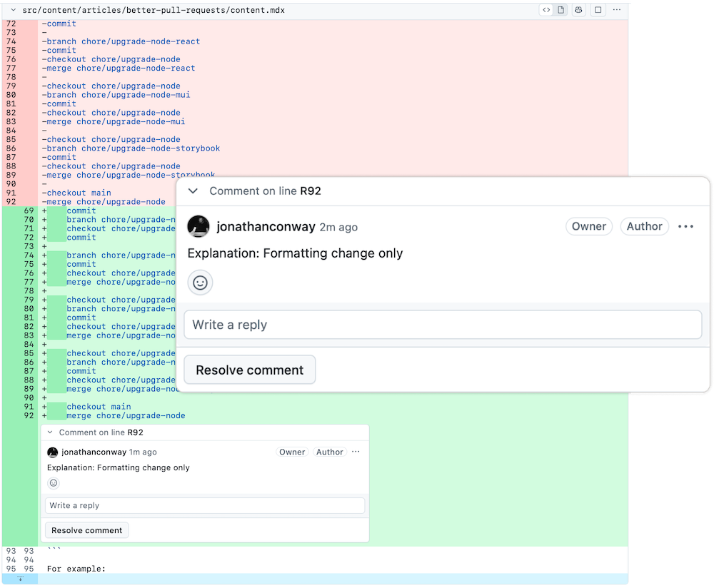
Task: Focus the small Write a reply field
Action: coord(205,506)
